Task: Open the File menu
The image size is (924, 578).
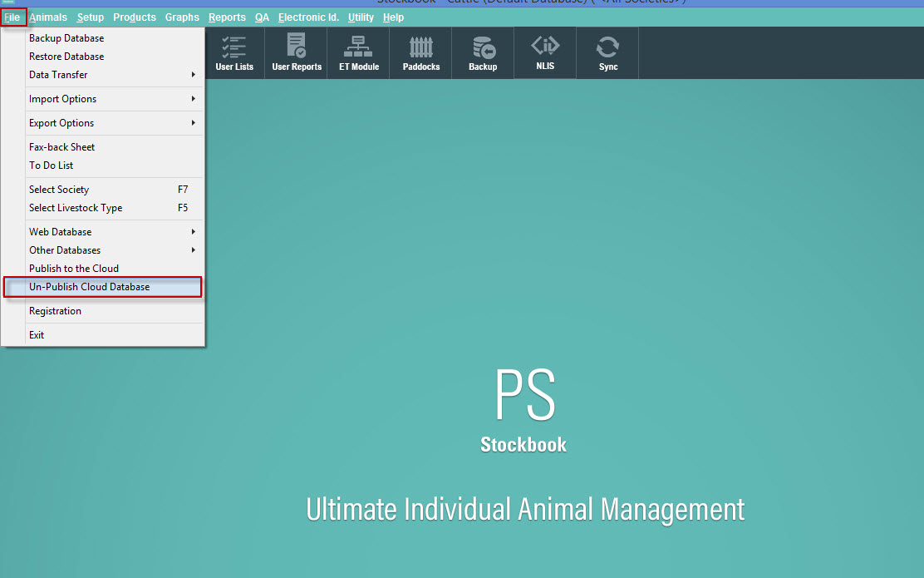Action: 12,17
